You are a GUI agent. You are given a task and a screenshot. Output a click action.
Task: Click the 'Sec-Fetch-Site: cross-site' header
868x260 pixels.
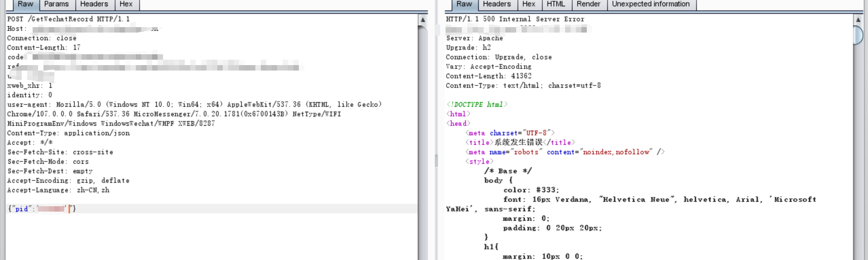(60, 152)
